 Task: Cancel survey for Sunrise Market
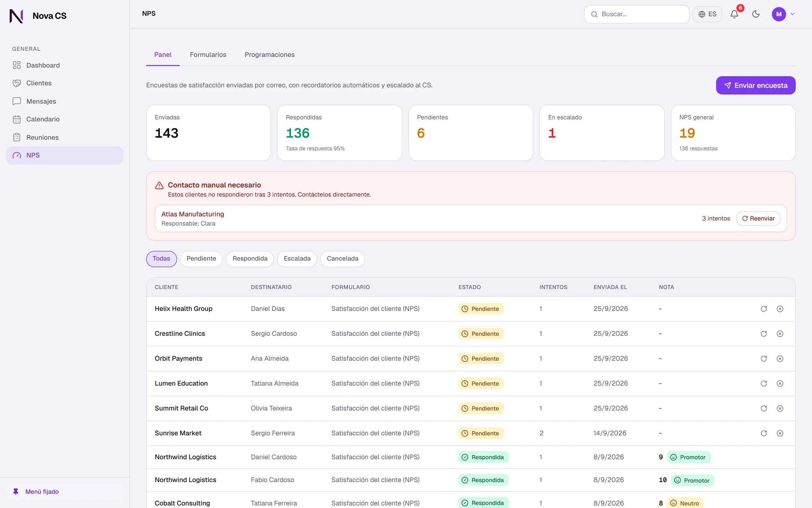pyautogui.click(x=780, y=433)
